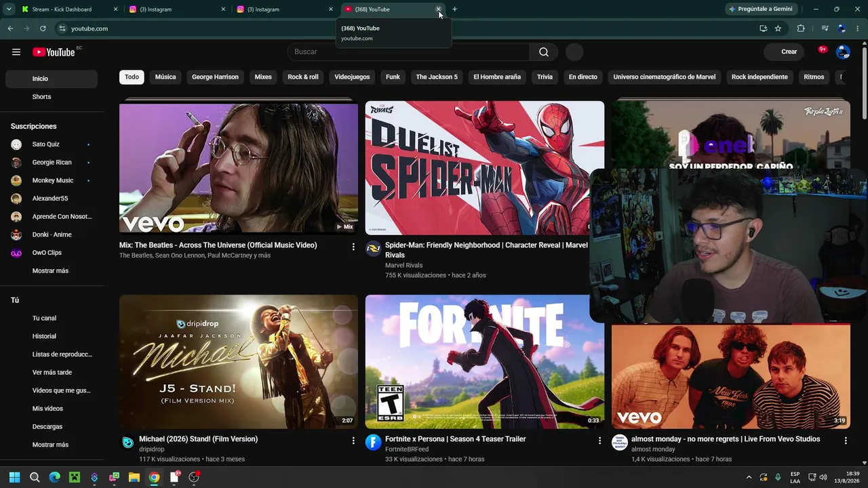Image resolution: width=868 pixels, height=488 pixels.
Task: Open the Minecraft taskbar icon
Action: click(x=75, y=477)
